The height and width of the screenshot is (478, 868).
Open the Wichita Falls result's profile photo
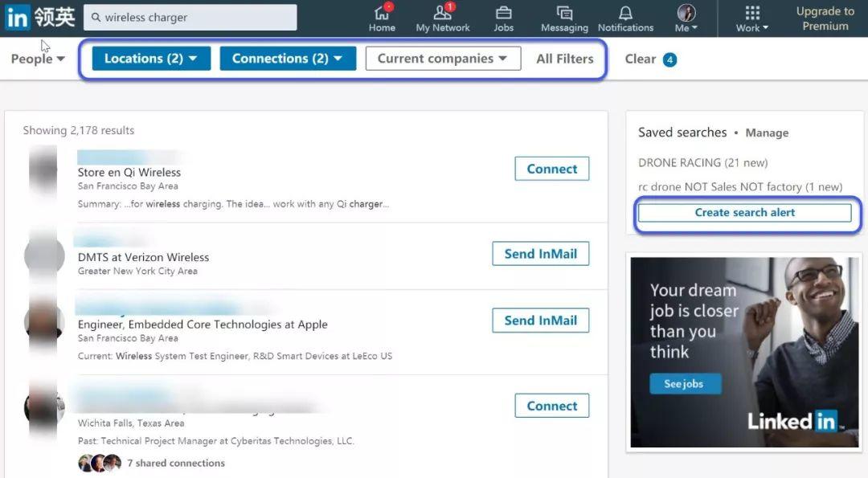tap(44, 407)
